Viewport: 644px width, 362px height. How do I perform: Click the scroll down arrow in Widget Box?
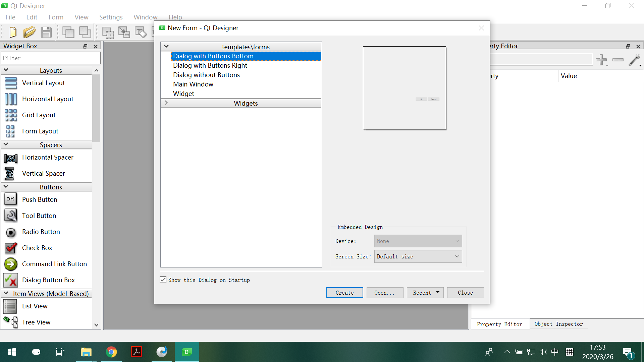click(x=96, y=325)
